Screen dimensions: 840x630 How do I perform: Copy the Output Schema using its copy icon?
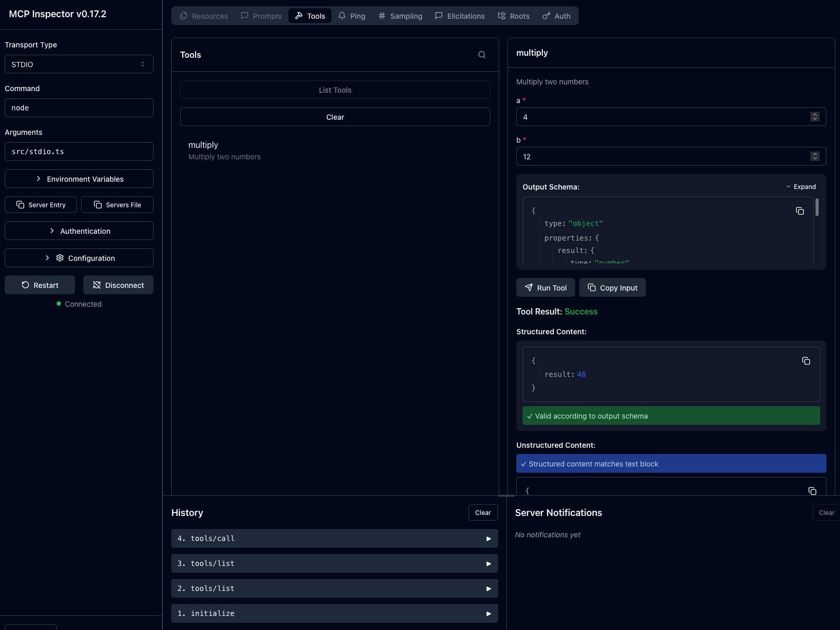800,211
